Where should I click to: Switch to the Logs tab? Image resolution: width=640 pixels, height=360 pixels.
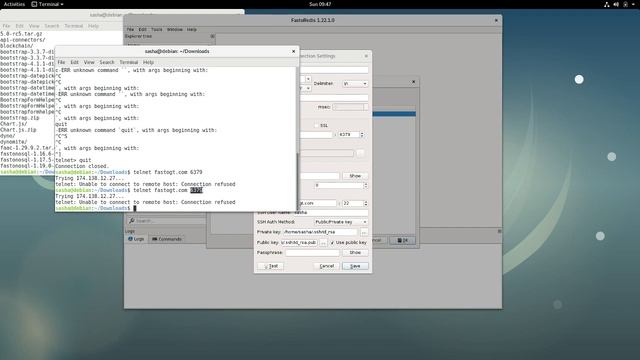tap(136, 239)
